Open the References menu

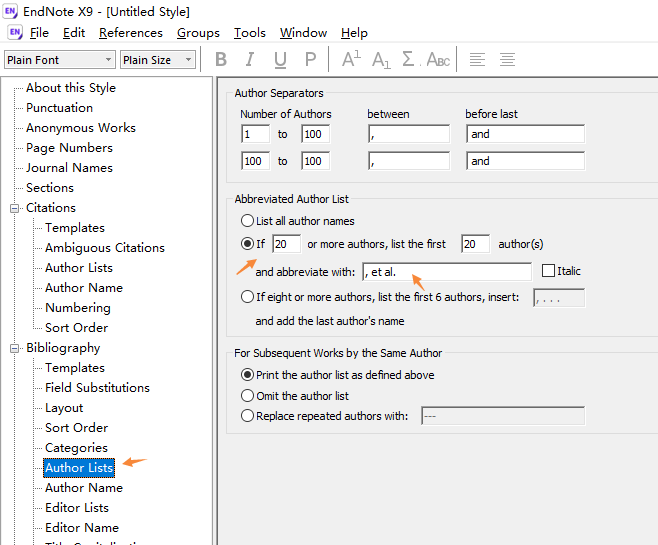(131, 33)
